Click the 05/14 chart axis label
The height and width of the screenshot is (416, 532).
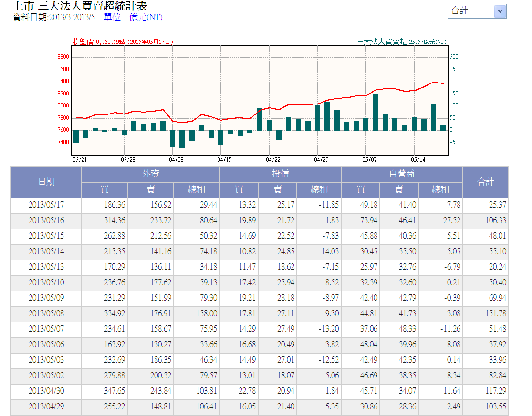418,159
